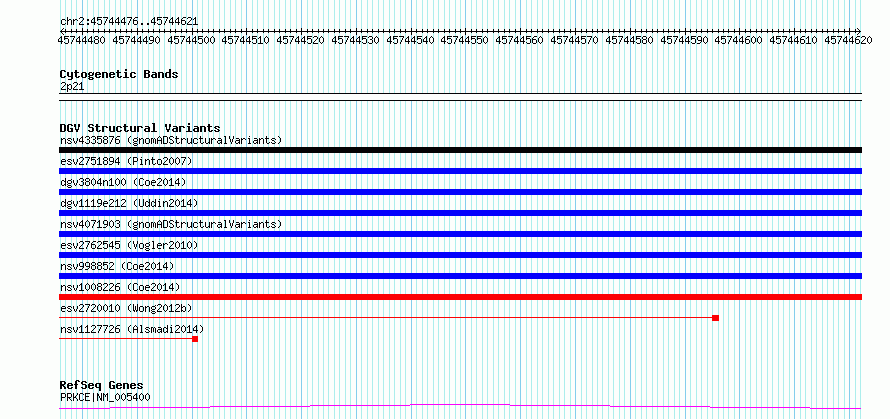Click the blue dgv3804n100 variant bar
The width and height of the screenshot is (890, 419).
tap(460, 192)
